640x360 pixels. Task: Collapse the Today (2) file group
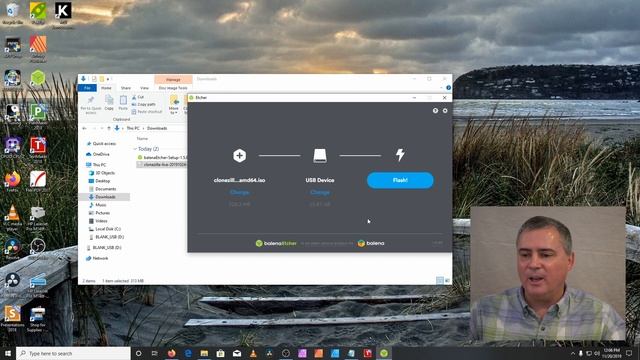click(x=136, y=149)
